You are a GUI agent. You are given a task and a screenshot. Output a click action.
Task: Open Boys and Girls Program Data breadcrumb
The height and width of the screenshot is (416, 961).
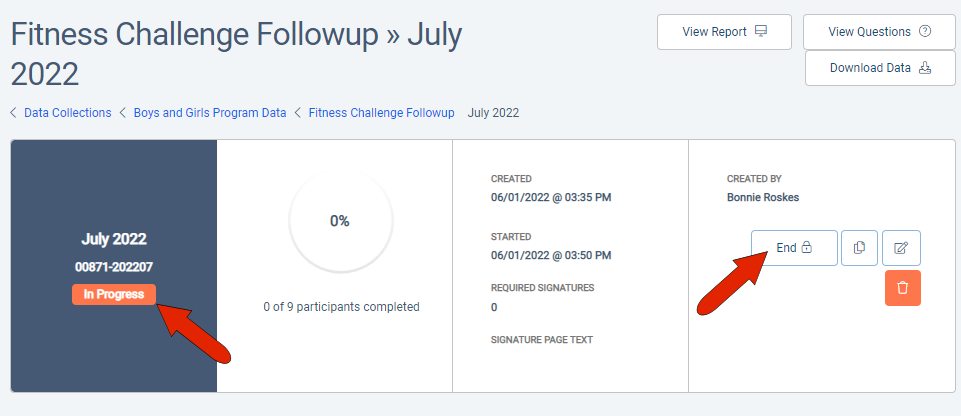tap(210, 113)
